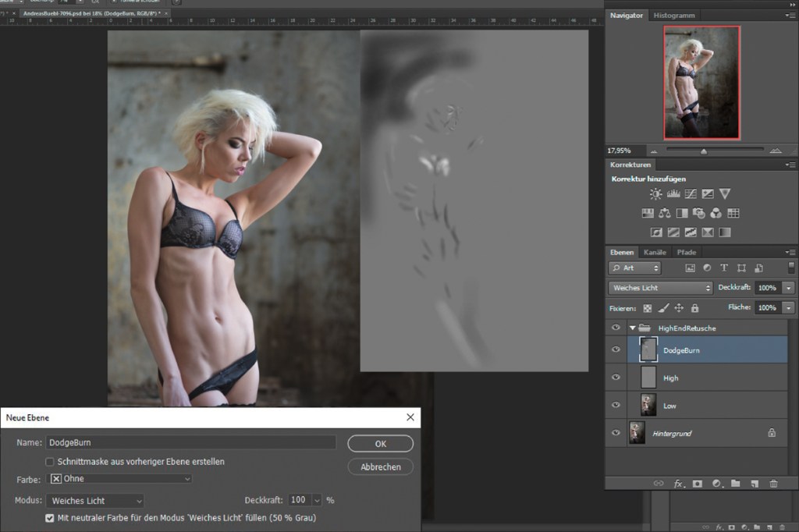This screenshot has width=799, height=532.
Task: Filter layers by type (T) icon
Action: pyautogui.click(x=724, y=268)
